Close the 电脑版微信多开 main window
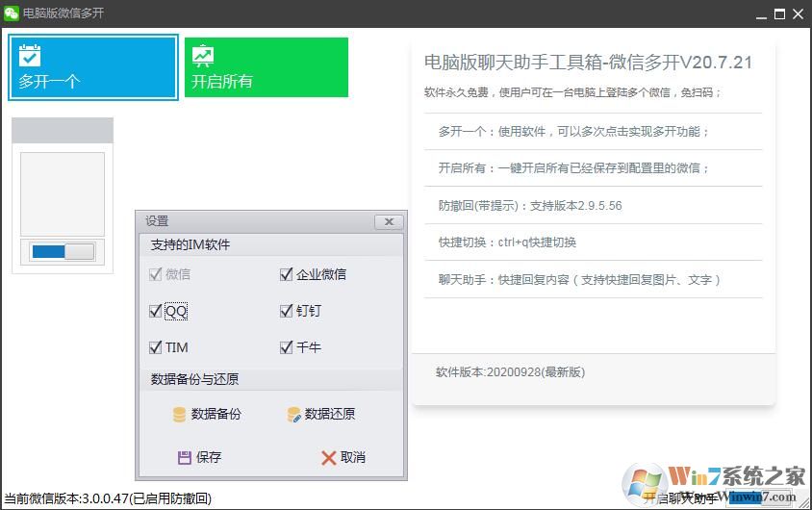 point(798,14)
